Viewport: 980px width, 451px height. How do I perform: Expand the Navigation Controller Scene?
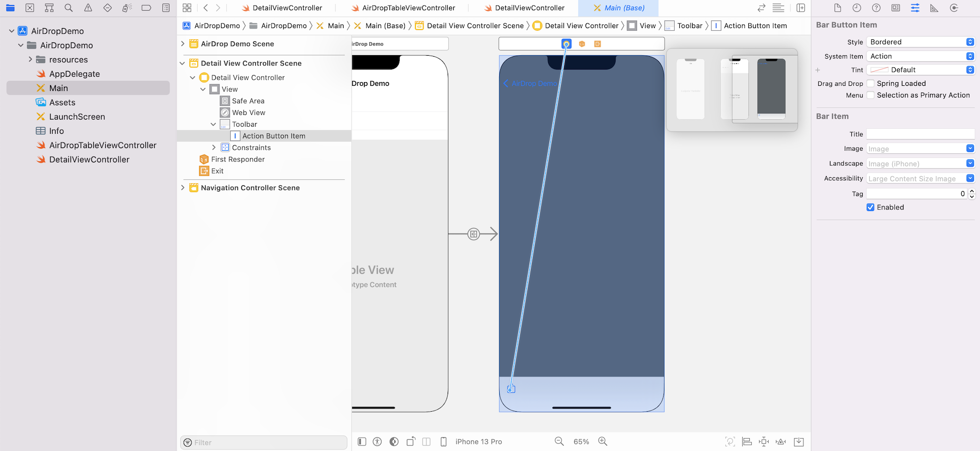point(183,188)
